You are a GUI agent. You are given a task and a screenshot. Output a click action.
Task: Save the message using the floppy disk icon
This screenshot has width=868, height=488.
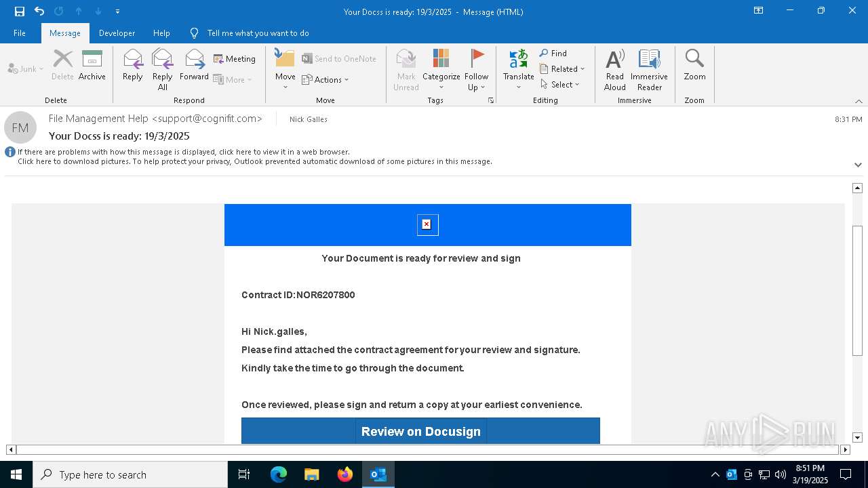(20, 11)
